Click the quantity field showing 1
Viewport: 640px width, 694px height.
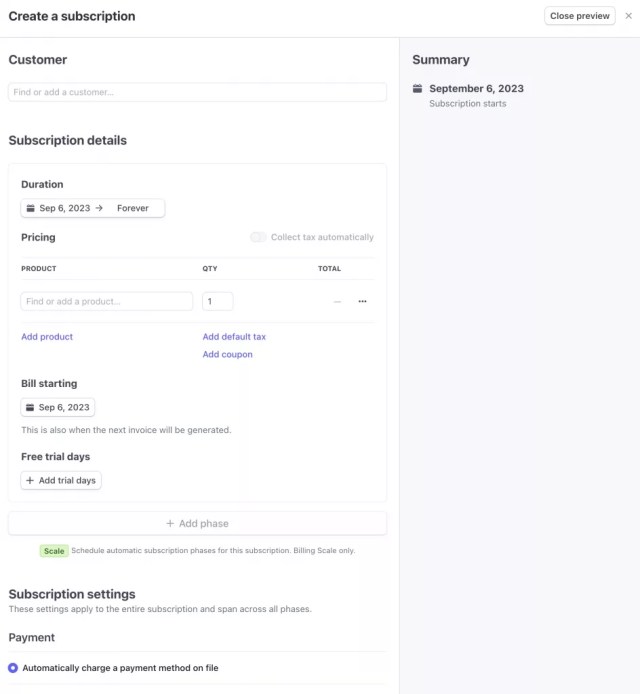click(217, 301)
